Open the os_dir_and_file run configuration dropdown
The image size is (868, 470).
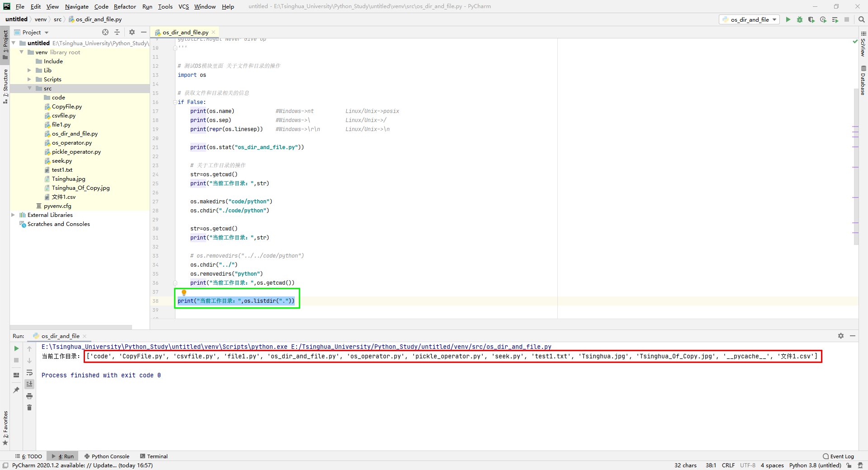tap(750, 19)
